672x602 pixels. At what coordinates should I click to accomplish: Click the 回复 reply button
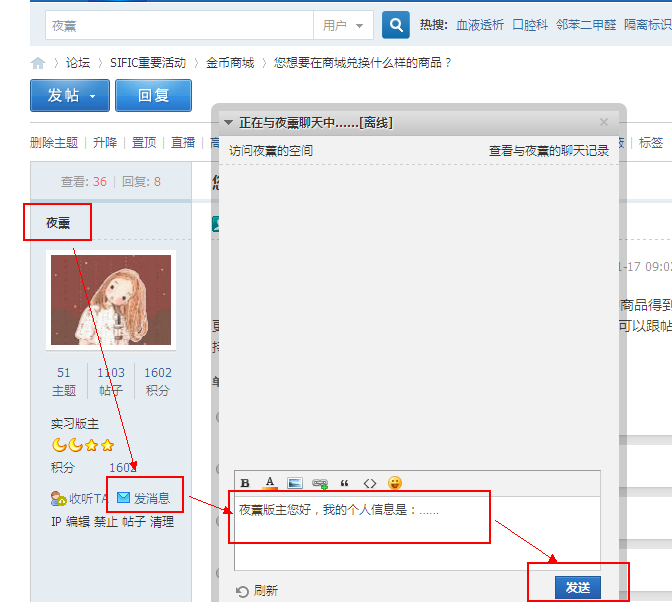click(153, 96)
